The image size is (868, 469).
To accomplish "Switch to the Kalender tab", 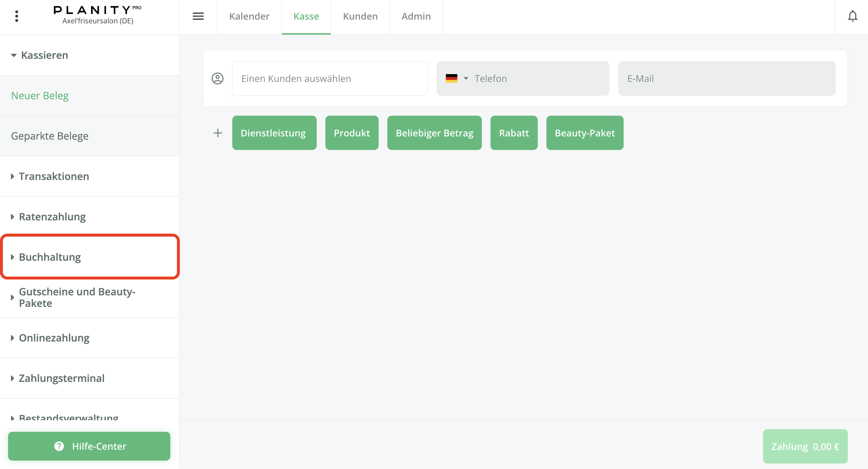I will click(249, 16).
